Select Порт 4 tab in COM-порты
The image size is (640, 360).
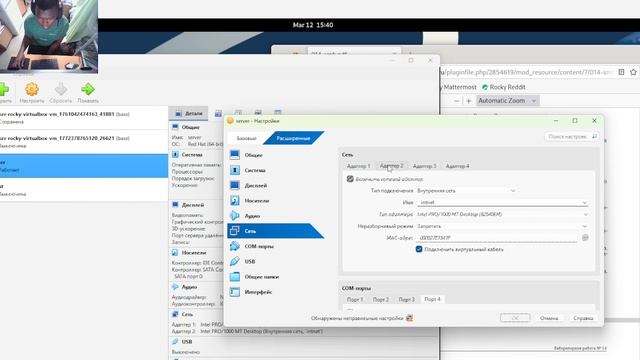pyautogui.click(x=432, y=299)
